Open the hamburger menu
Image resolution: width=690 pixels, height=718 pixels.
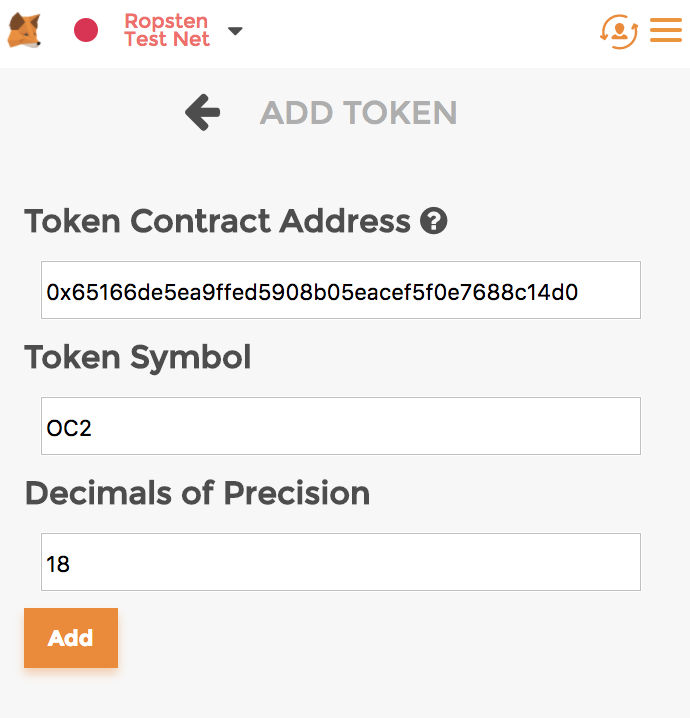pyautogui.click(x=666, y=30)
